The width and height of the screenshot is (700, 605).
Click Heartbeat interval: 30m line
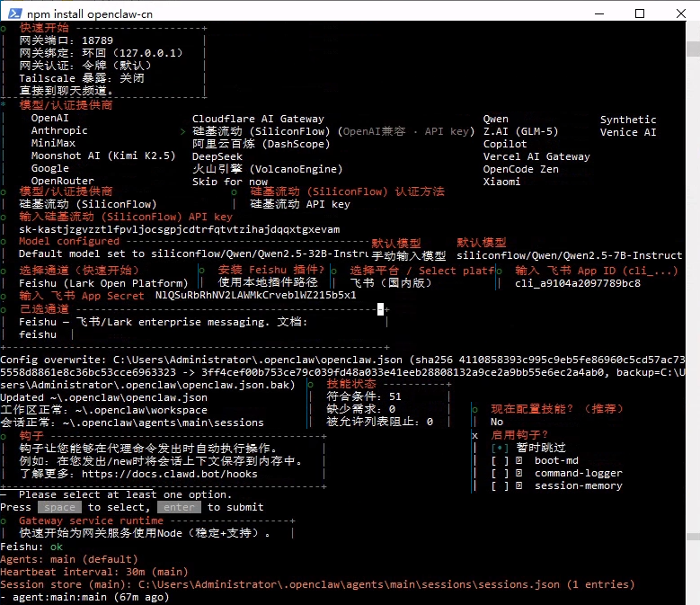(x=93, y=572)
